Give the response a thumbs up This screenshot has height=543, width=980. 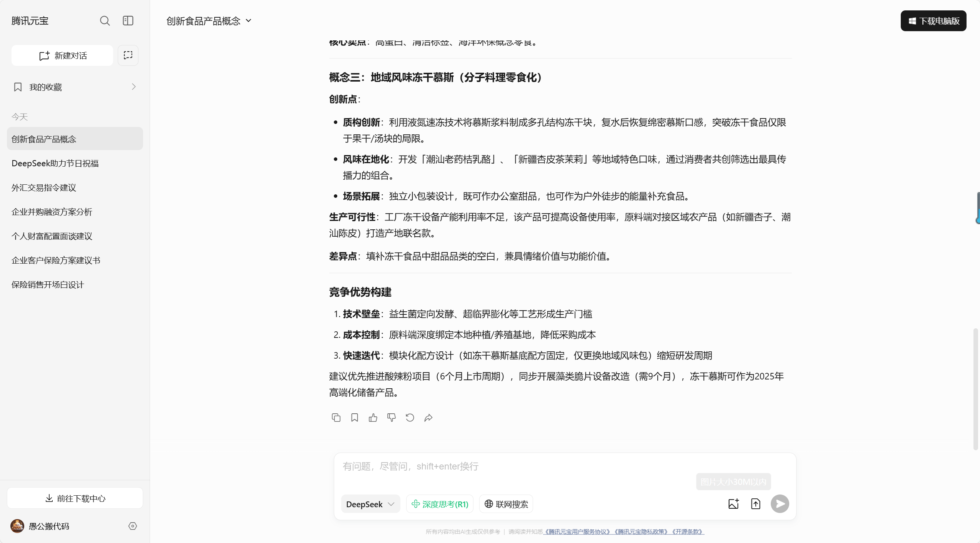pos(373,418)
